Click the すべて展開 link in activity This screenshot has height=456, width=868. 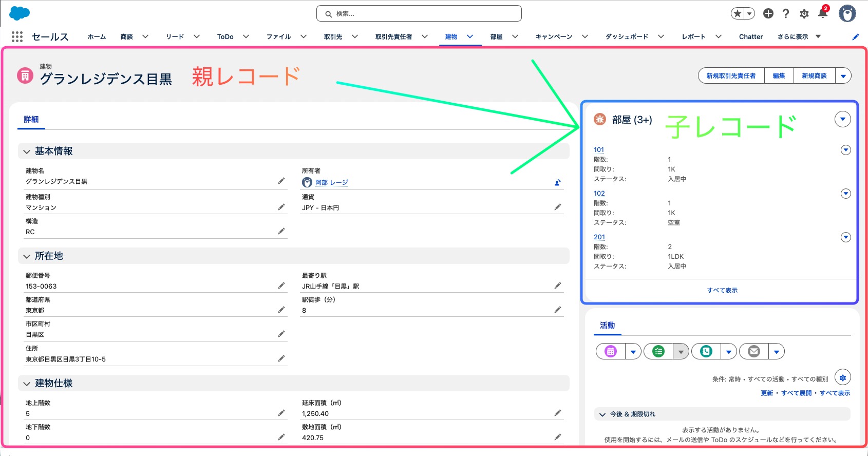coord(797,393)
